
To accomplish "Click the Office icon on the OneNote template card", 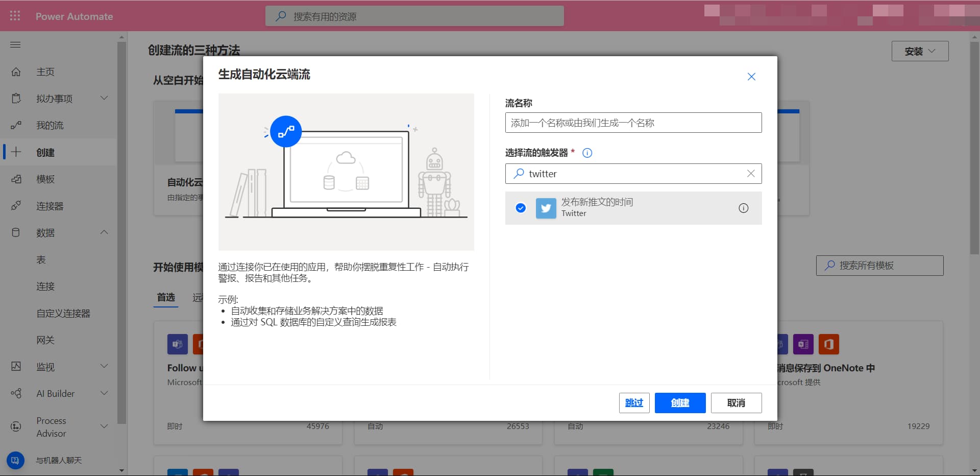I will pyautogui.click(x=828, y=344).
